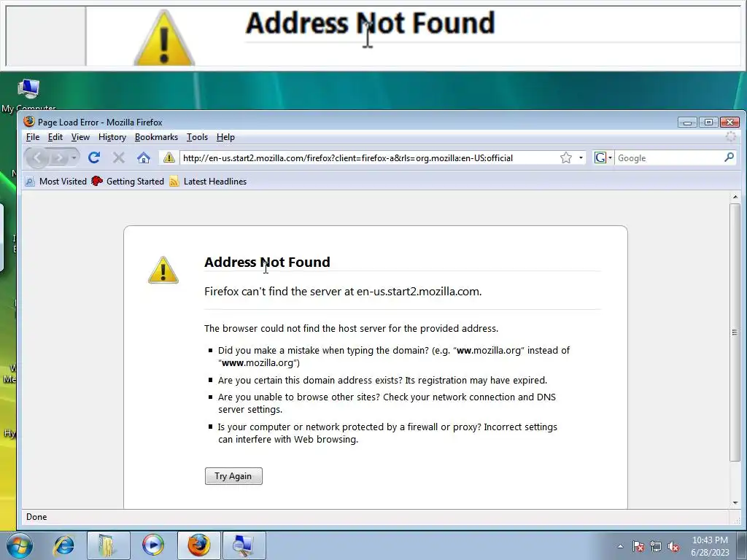
Task: Click the Back arrow button
Action: (37, 157)
